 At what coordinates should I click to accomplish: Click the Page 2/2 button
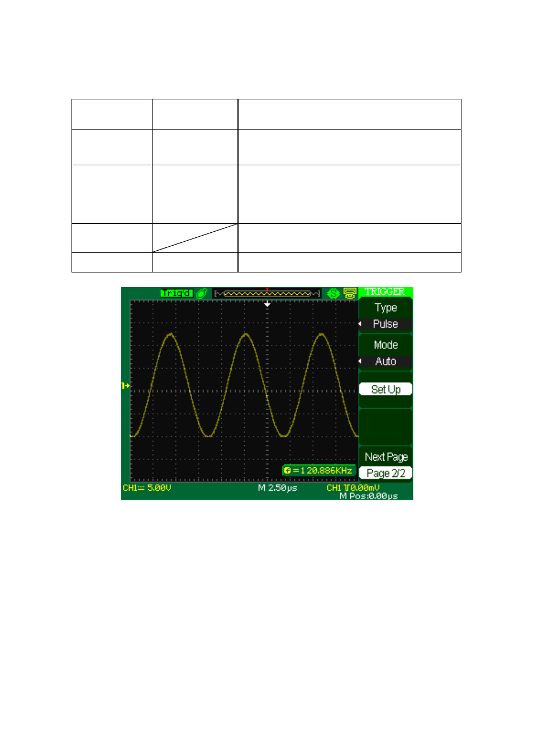386,473
